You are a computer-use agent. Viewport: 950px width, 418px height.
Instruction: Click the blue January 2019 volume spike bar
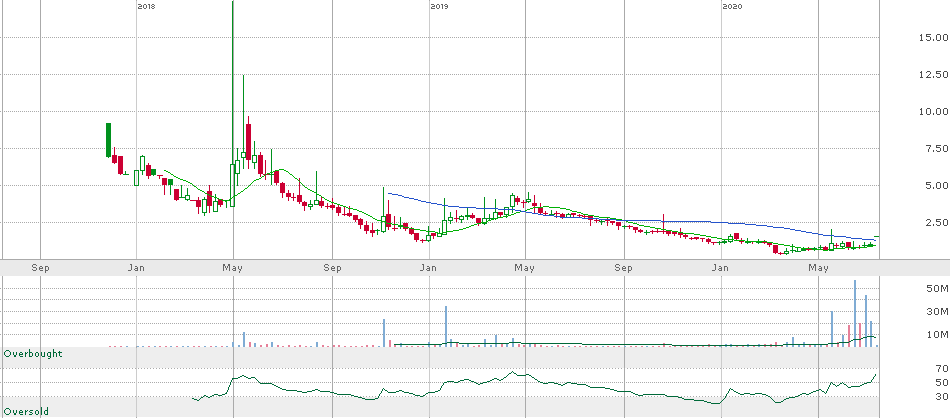(x=446, y=326)
